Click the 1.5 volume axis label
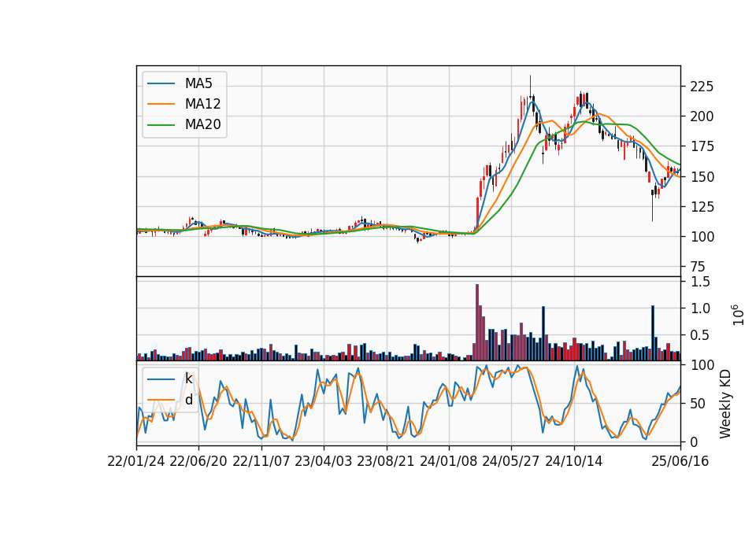This screenshot has width=756, height=543. [x=700, y=282]
